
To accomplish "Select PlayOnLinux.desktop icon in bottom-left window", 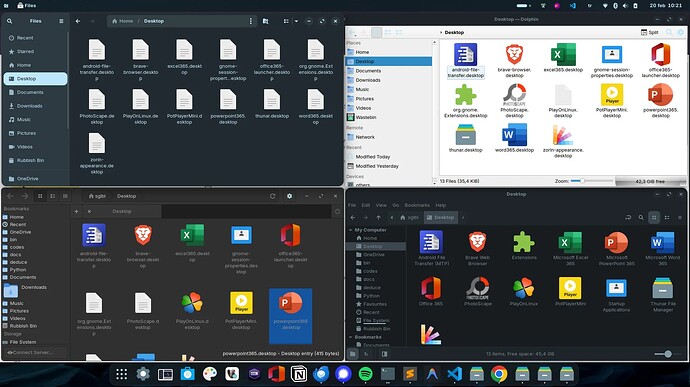I will click(192, 303).
